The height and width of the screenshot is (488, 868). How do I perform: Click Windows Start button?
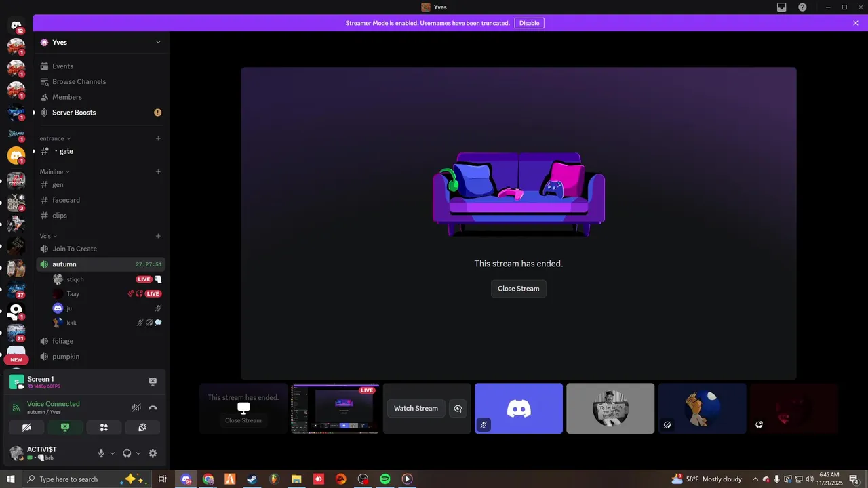tap(11, 479)
